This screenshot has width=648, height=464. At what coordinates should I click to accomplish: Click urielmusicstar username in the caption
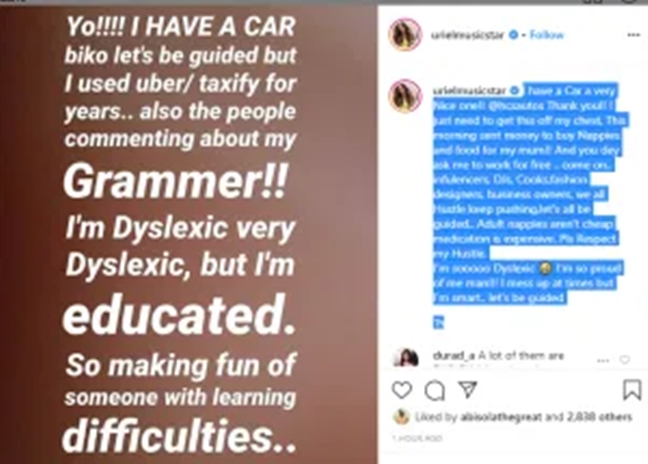click(469, 90)
